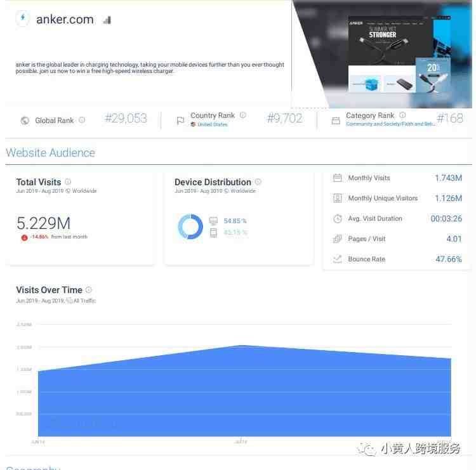Click the anker.com site title

tap(65, 20)
